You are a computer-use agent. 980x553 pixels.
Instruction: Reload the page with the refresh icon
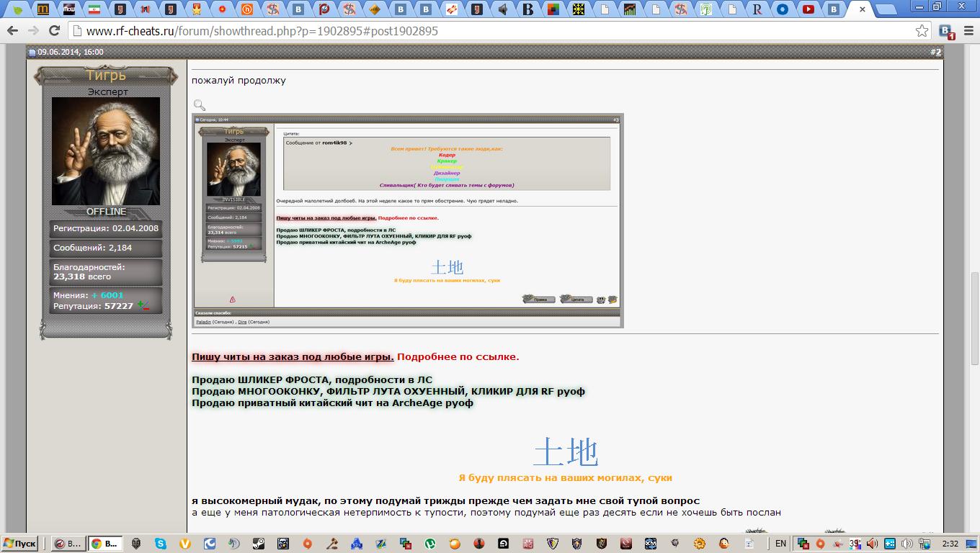pyautogui.click(x=54, y=31)
